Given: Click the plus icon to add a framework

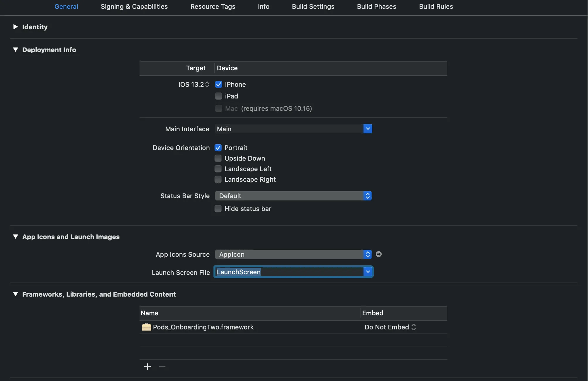Looking at the screenshot, I should [x=147, y=367].
